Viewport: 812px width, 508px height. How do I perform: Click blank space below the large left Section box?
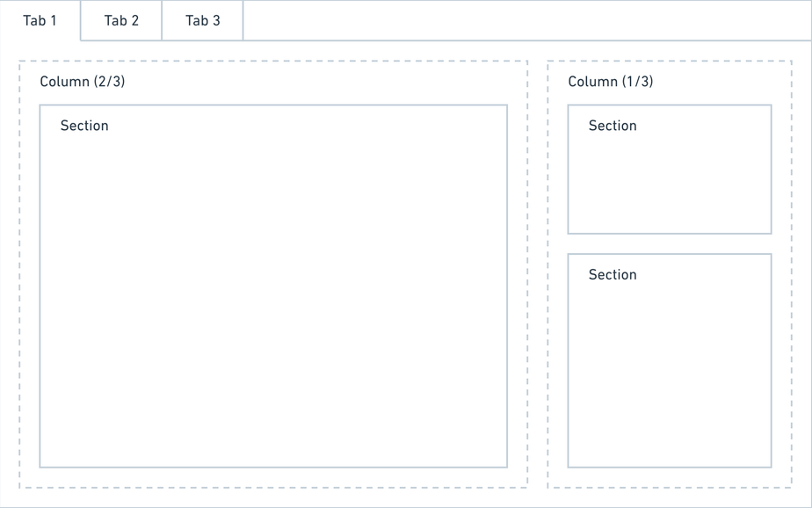click(273, 477)
